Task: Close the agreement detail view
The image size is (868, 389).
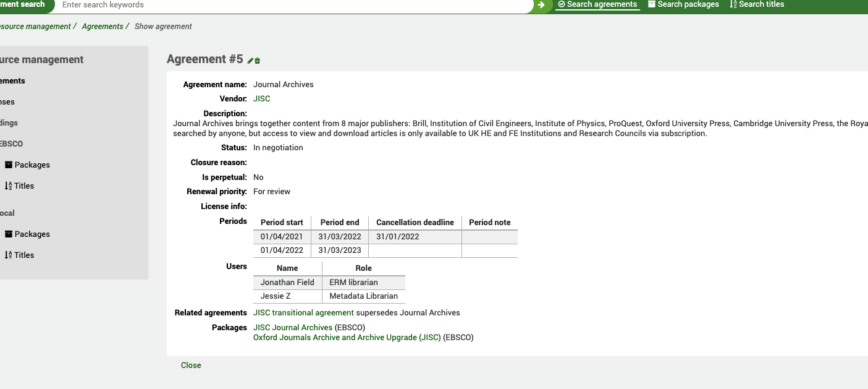Action: pyautogui.click(x=191, y=365)
